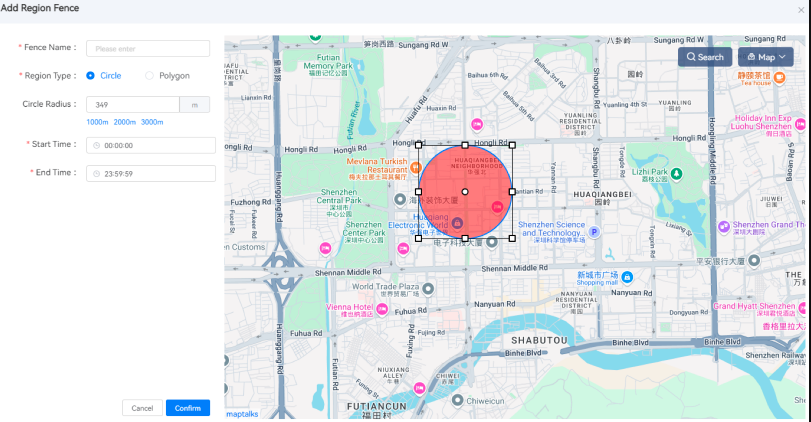Select the Polygon region type
Image resolution: width=811 pixels, height=422 pixels.
click(x=150, y=75)
